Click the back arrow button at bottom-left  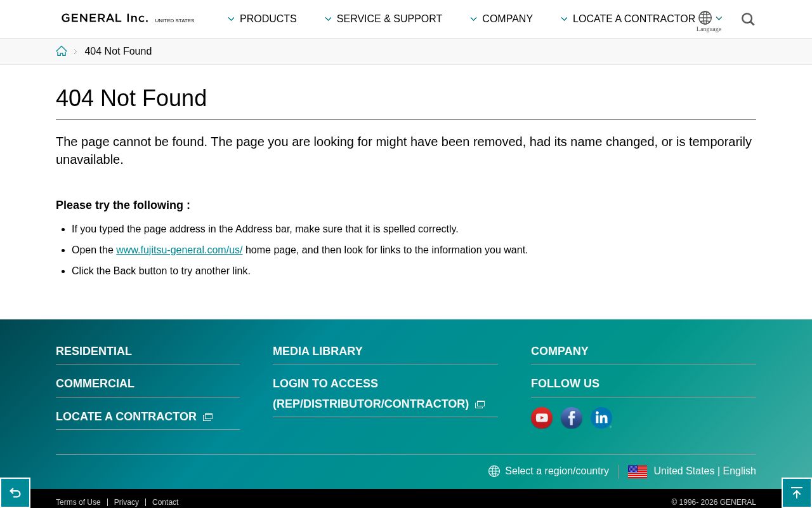pos(15,493)
